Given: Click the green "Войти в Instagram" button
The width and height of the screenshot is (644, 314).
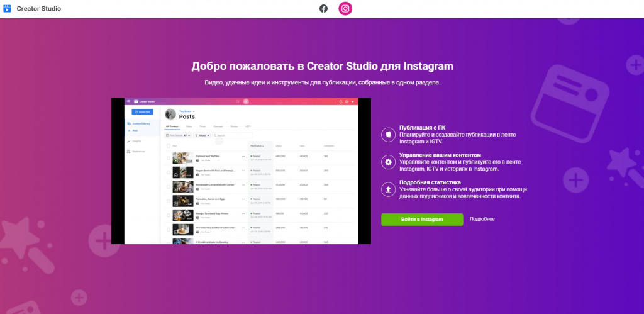Looking at the screenshot, I should 422,220.
